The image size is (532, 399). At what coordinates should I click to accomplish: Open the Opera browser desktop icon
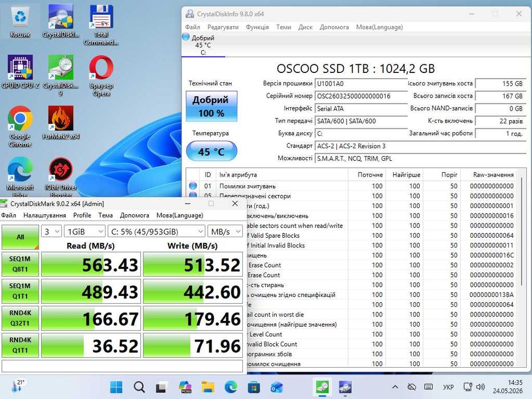(x=101, y=75)
